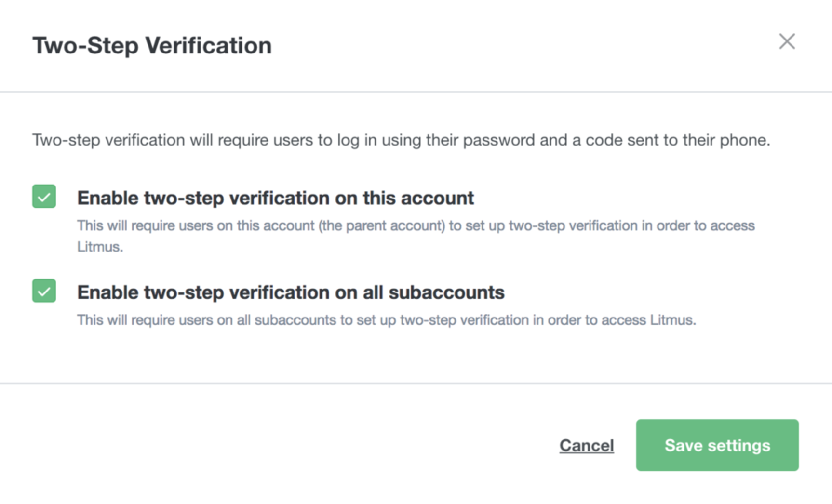The height and width of the screenshot is (504, 832).
Task: Dismiss the dialog using the X icon
Action: [x=787, y=41]
